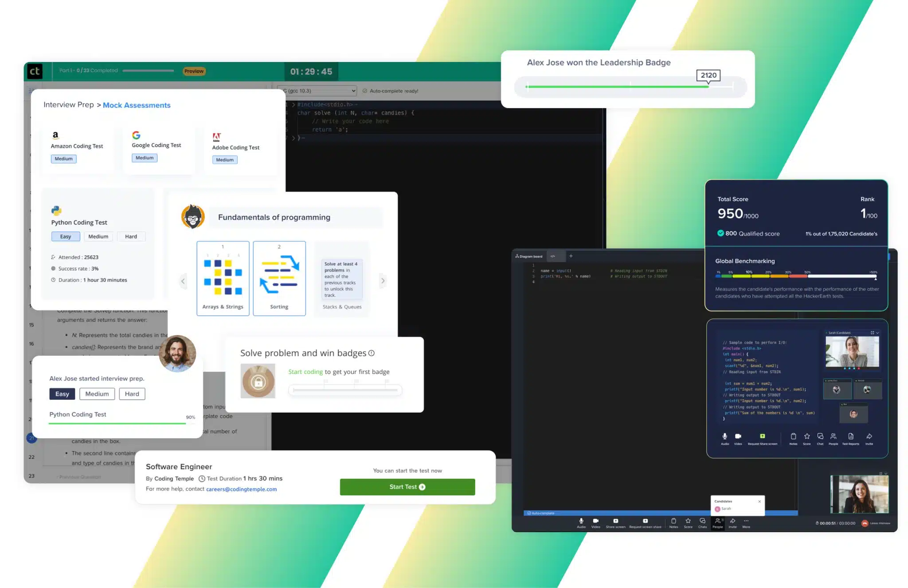Close the Candidates popup
Screen dimensions: 908x588
coord(759,502)
